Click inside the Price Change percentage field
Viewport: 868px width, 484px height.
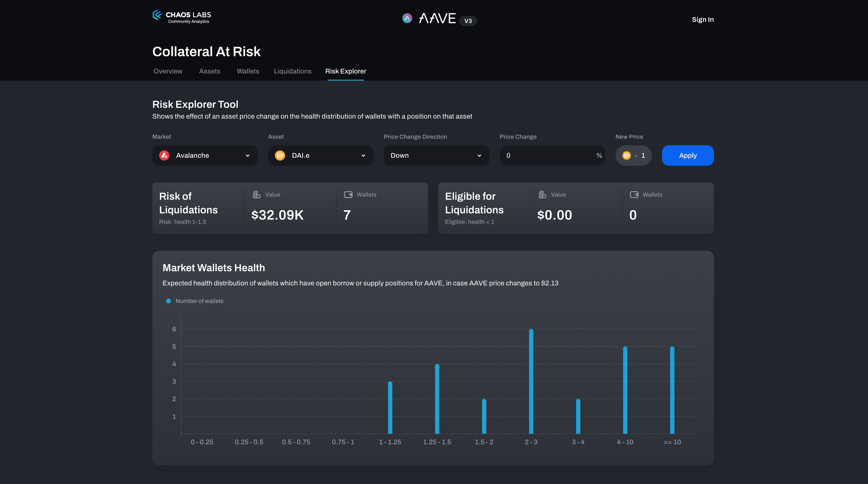[546, 155]
